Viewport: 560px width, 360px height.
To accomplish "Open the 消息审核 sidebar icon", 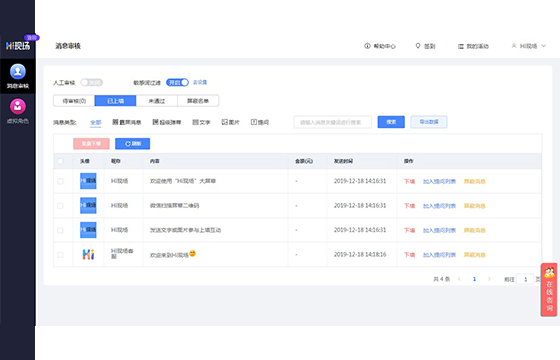I will [x=18, y=76].
